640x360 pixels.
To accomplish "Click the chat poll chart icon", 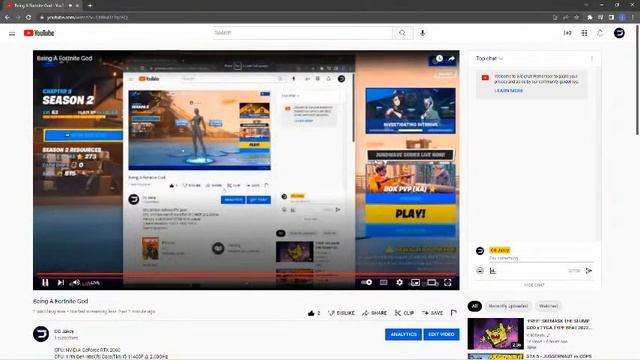I will (x=493, y=271).
